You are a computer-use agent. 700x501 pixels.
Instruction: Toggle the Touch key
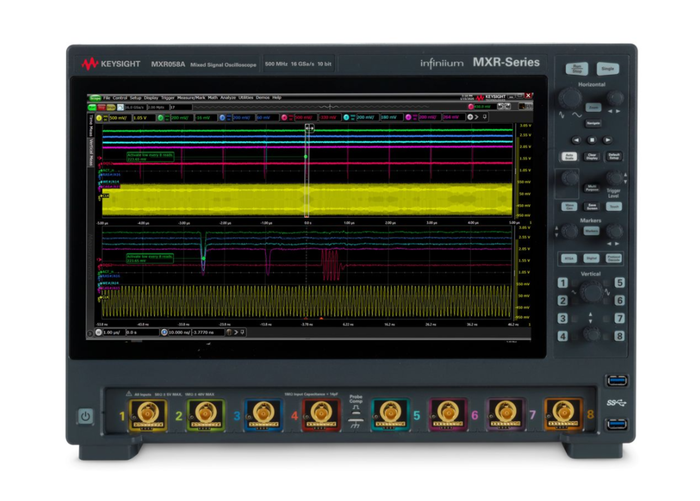point(614,206)
